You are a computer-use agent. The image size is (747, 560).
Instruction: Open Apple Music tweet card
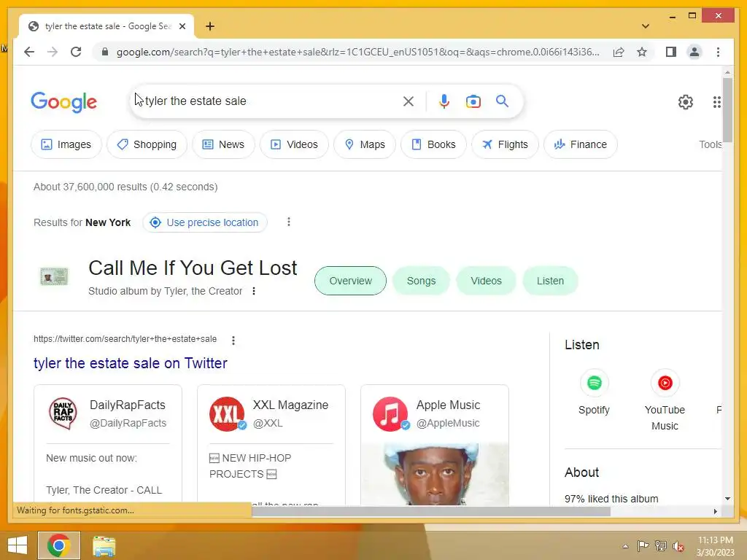coord(435,445)
